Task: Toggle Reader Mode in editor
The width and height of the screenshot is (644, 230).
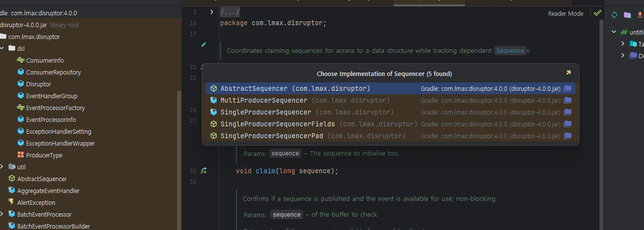Action: (x=566, y=13)
